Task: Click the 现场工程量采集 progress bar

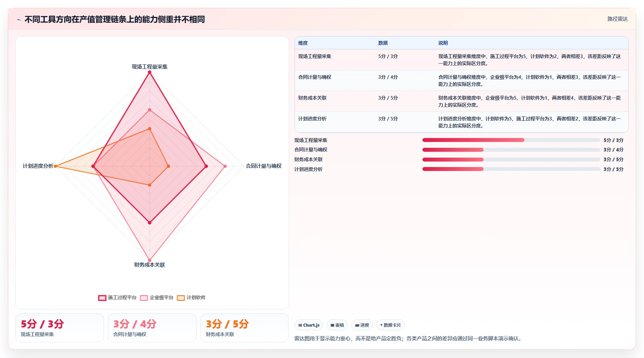Action: point(511,140)
